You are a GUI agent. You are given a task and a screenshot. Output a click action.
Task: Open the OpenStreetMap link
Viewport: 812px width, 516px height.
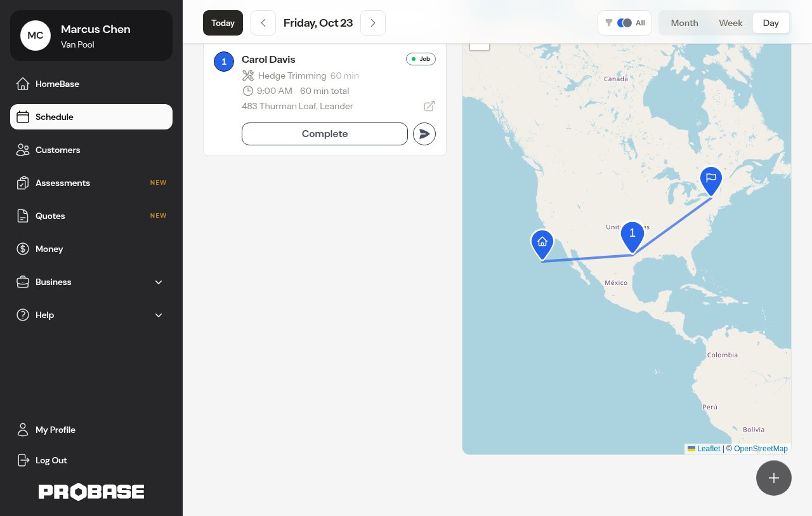coord(761,449)
